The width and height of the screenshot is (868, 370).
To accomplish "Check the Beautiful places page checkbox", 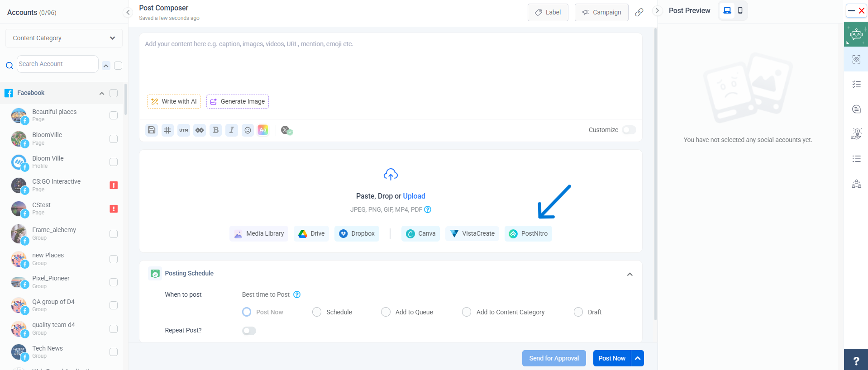I will (114, 115).
